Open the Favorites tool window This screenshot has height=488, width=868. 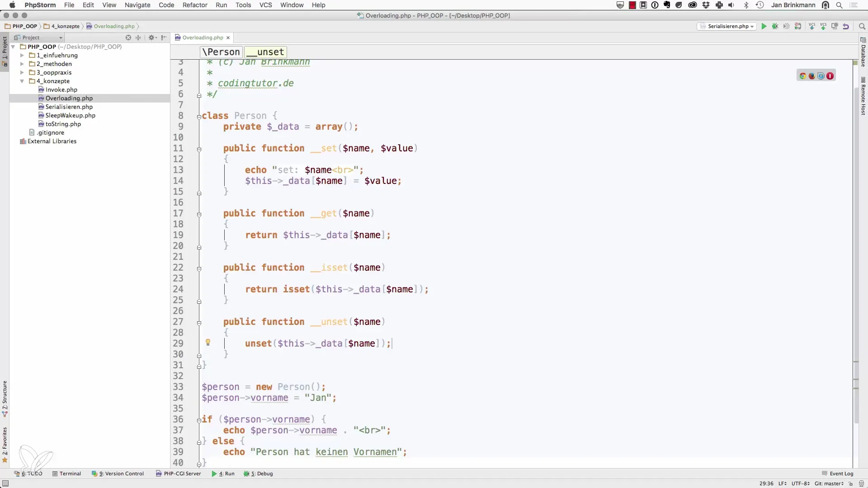coord(5,445)
